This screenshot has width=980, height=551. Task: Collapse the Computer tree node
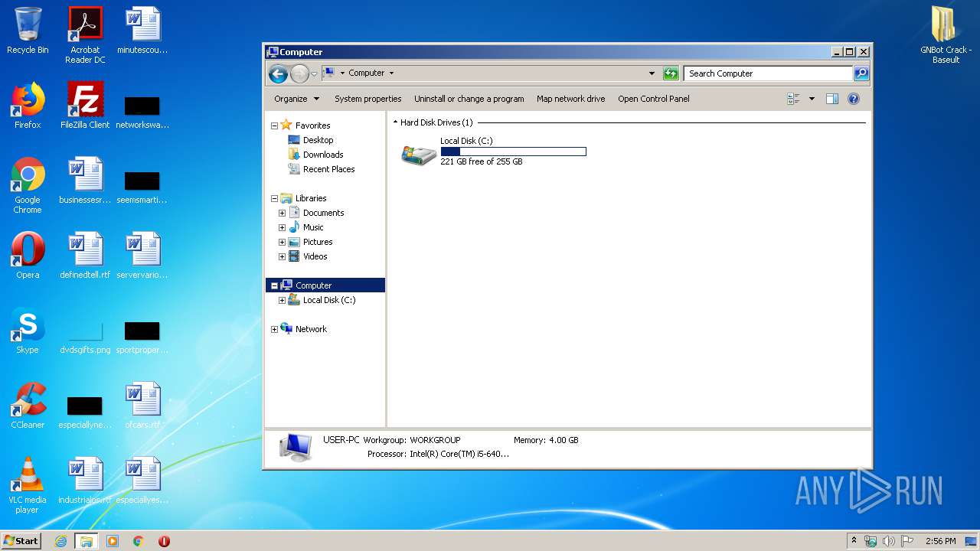(x=274, y=285)
